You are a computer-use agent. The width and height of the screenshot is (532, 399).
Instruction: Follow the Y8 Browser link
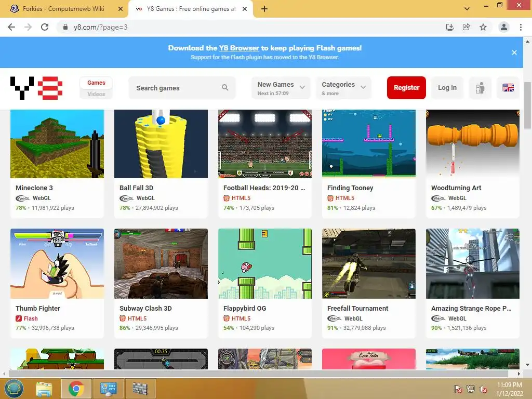click(239, 48)
